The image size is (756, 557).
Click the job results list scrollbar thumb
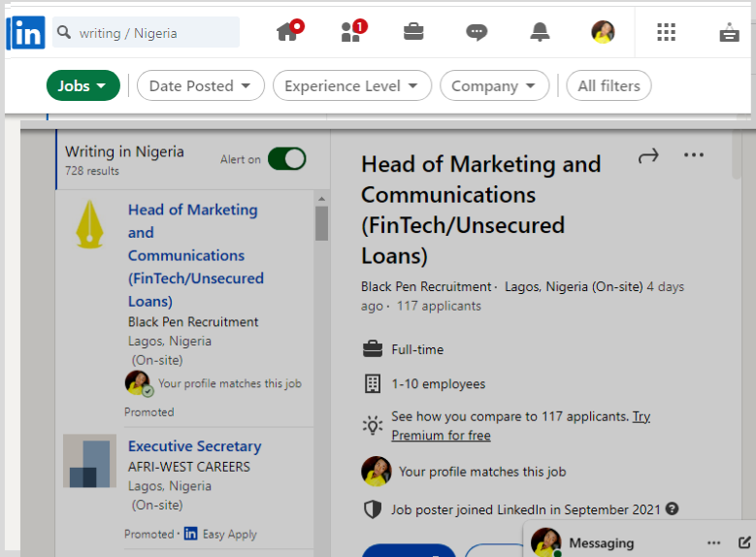(x=321, y=223)
